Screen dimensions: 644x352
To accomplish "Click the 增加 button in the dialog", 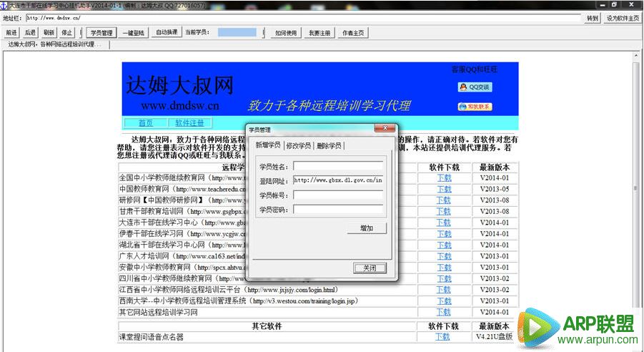I will 367,228.
